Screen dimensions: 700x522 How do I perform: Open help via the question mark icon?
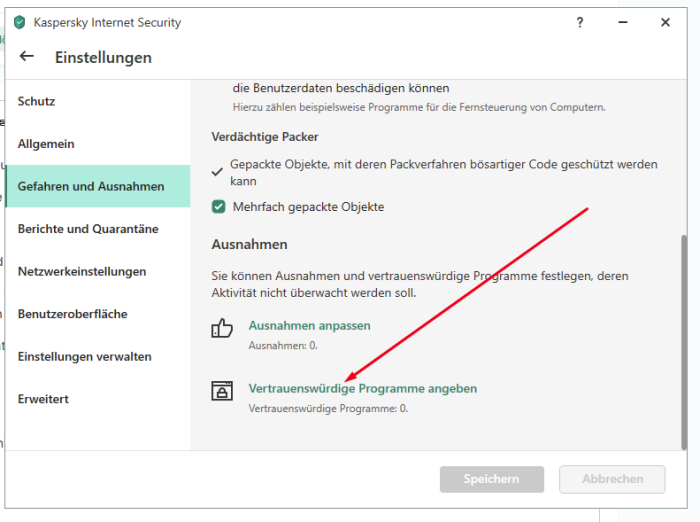pos(579,22)
